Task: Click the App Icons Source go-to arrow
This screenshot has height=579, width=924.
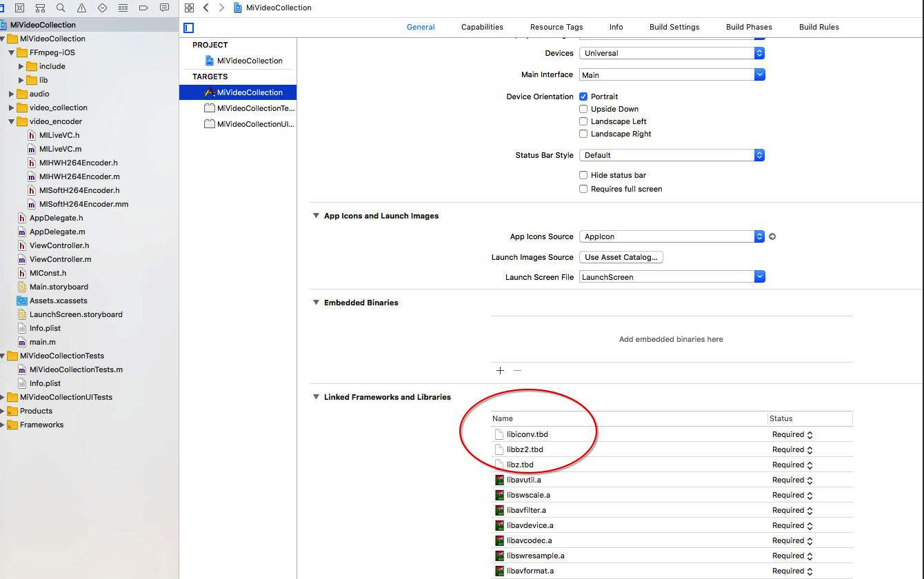Action: [x=772, y=236]
